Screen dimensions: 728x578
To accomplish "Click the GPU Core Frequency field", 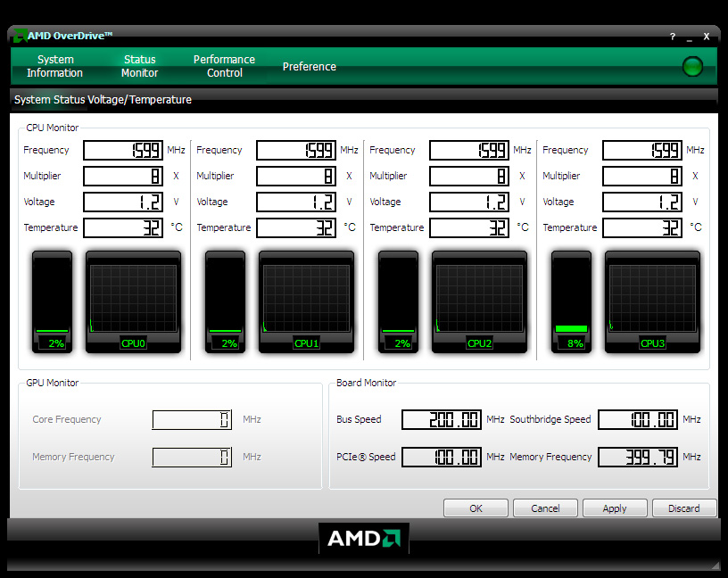I will [192, 420].
